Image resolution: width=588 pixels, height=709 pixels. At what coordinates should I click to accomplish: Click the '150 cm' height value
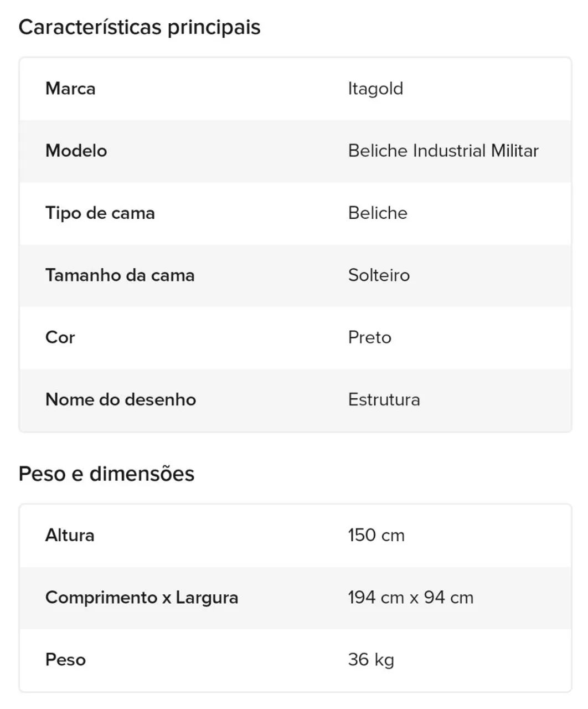click(376, 535)
